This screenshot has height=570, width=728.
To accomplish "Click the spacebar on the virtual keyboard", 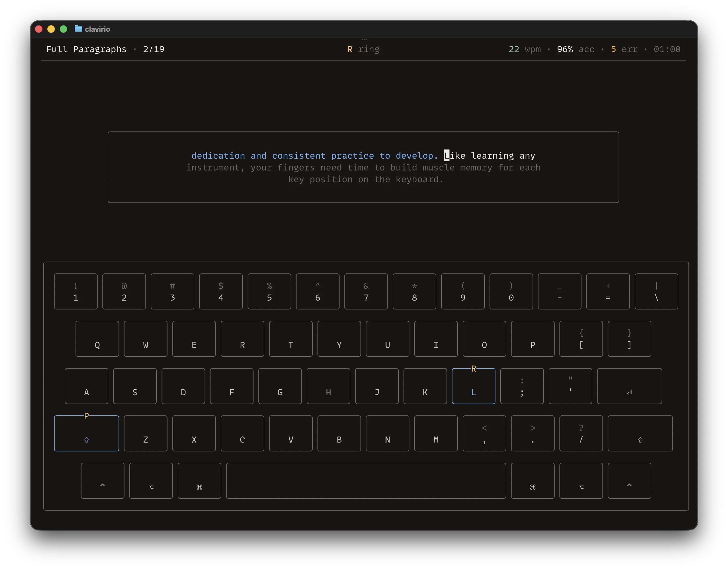I will (366, 480).
